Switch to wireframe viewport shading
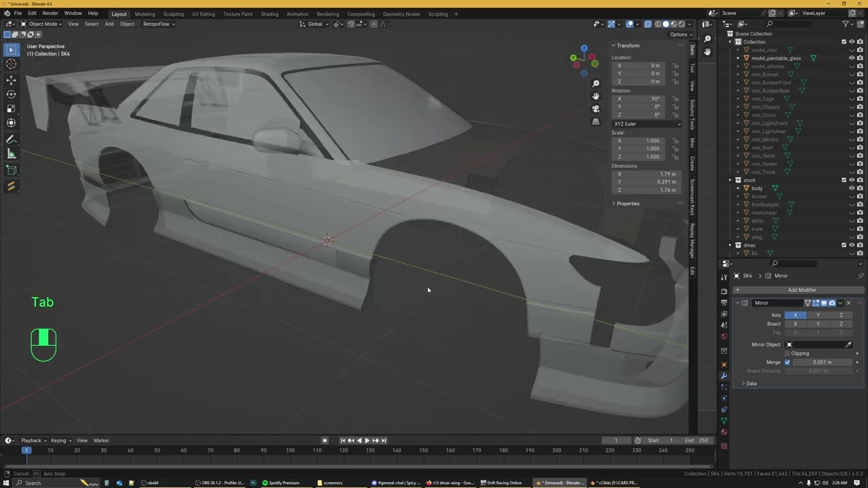This screenshot has height=488, width=868. pos(658,24)
